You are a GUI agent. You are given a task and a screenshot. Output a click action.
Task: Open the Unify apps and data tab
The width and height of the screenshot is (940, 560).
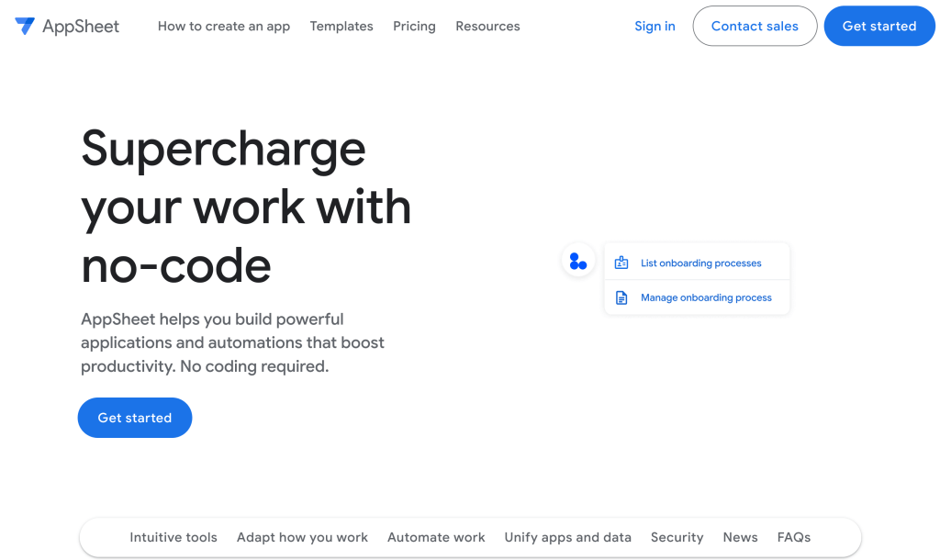[567, 537]
